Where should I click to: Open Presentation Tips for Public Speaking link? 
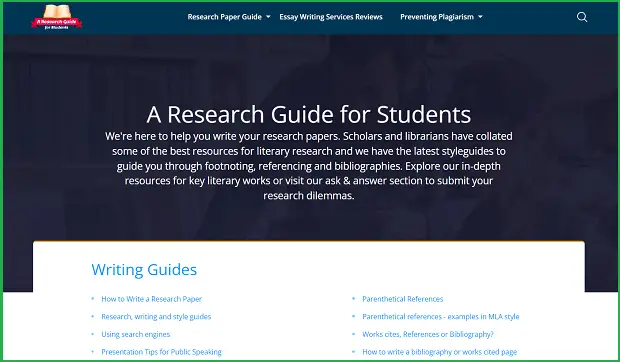[x=161, y=352]
